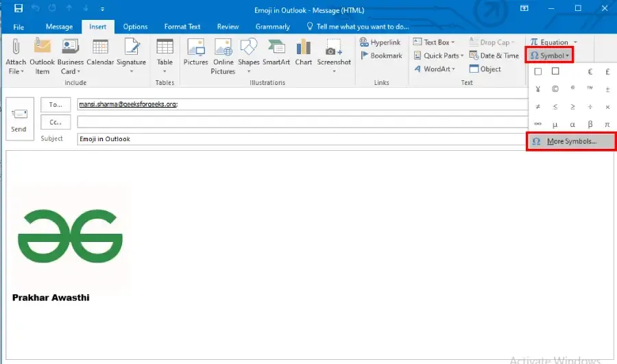Switch to the Message tab
The width and height of the screenshot is (617, 364).
click(x=59, y=27)
